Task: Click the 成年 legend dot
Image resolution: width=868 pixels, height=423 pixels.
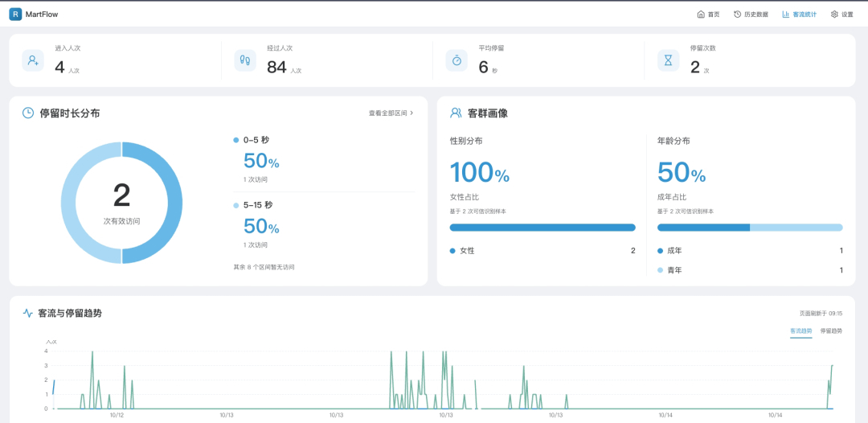Action: coord(660,251)
